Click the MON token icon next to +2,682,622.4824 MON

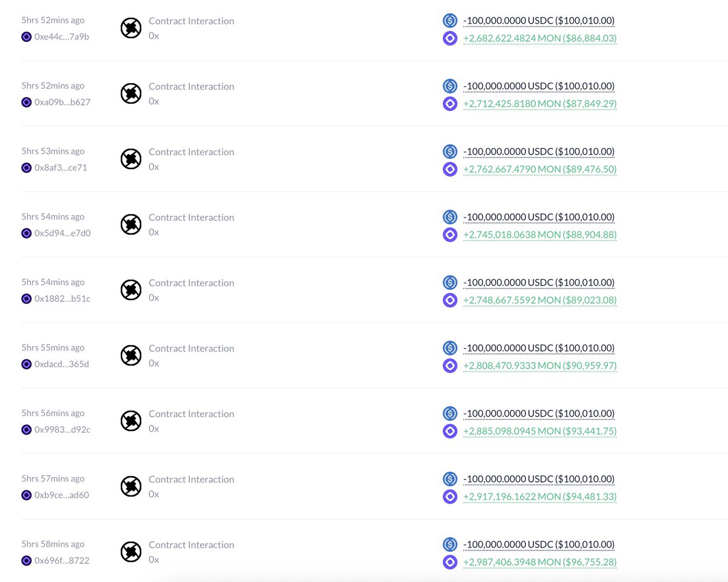[x=450, y=38]
